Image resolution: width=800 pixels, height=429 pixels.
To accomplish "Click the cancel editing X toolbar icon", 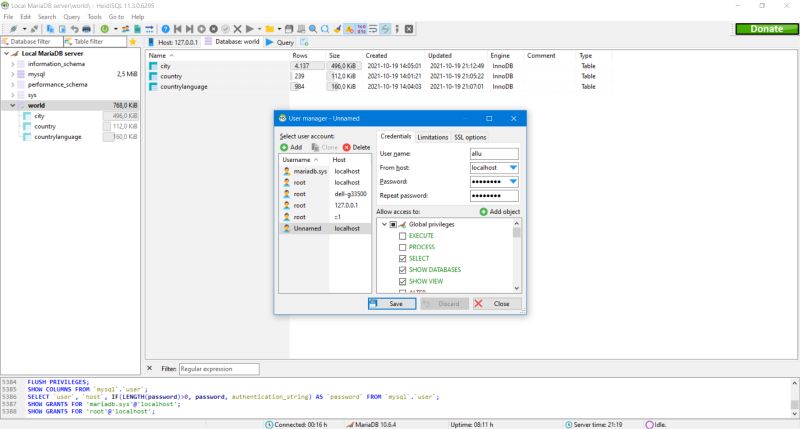I will (237, 29).
